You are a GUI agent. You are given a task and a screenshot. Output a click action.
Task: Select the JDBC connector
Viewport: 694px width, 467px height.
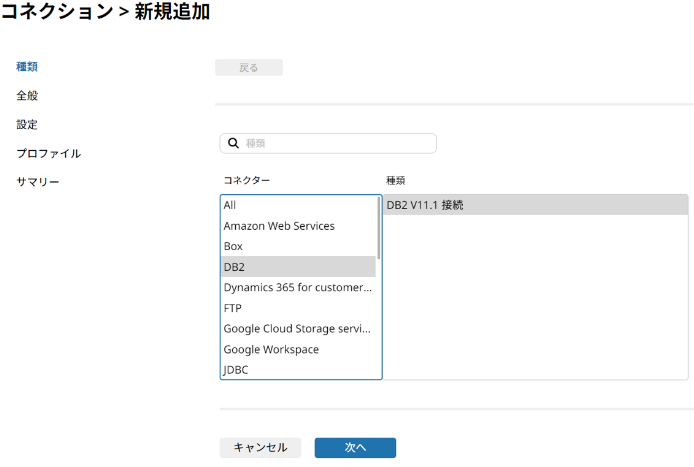click(x=298, y=370)
